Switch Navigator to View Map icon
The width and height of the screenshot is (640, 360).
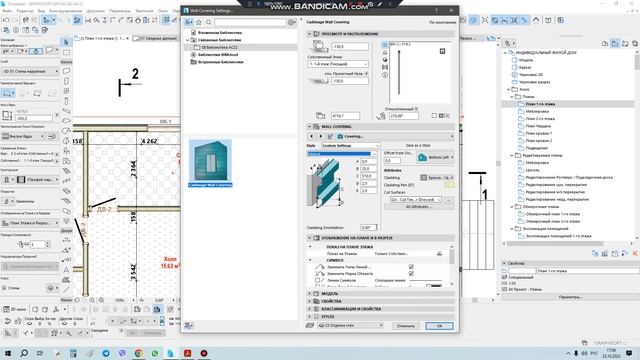(615, 43)
